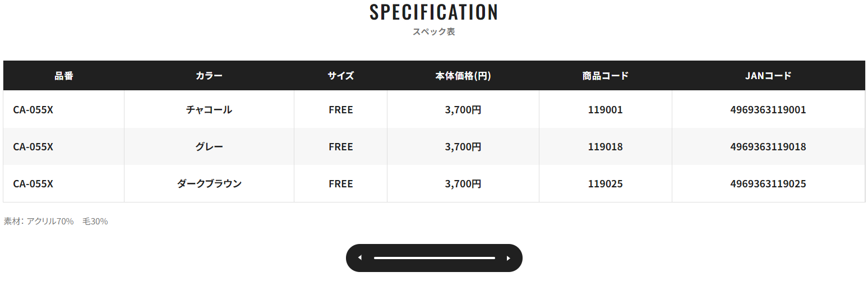Click the 素材 material note text
Image resolution: width=868 pixels, height=281 pixels.
click(56, 222)
